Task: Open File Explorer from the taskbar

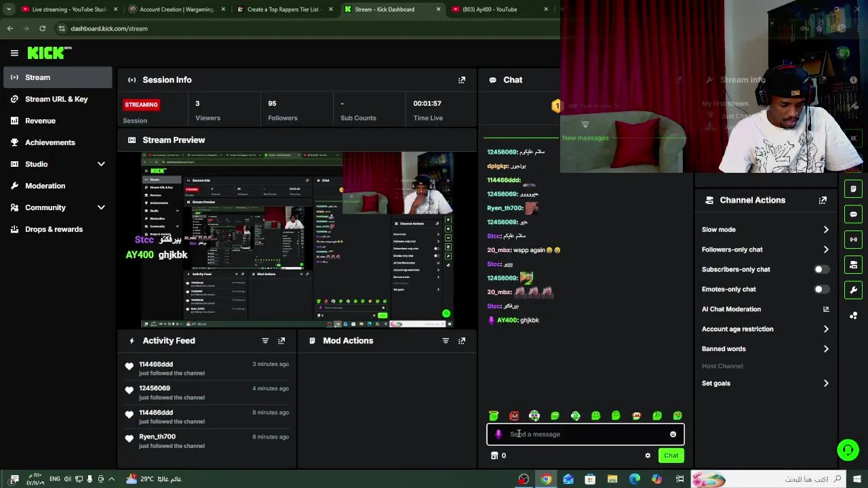Action: click(x=612, y=479)
